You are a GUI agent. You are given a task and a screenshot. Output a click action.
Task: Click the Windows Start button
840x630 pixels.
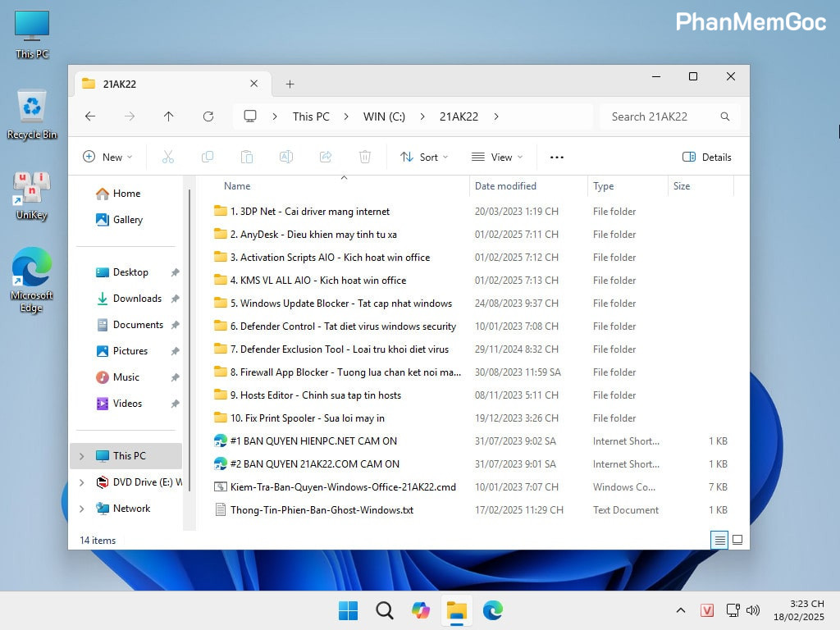click(x=348, y=610)
